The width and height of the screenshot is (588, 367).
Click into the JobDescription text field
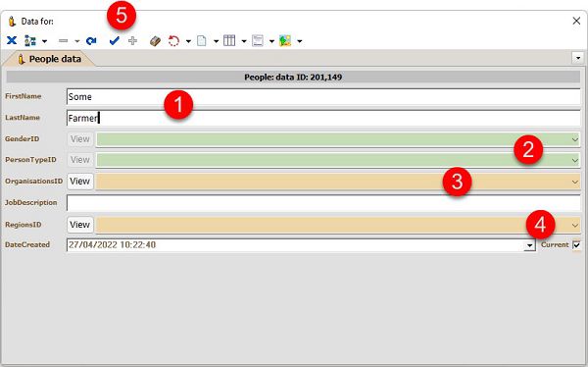[323, 203]
